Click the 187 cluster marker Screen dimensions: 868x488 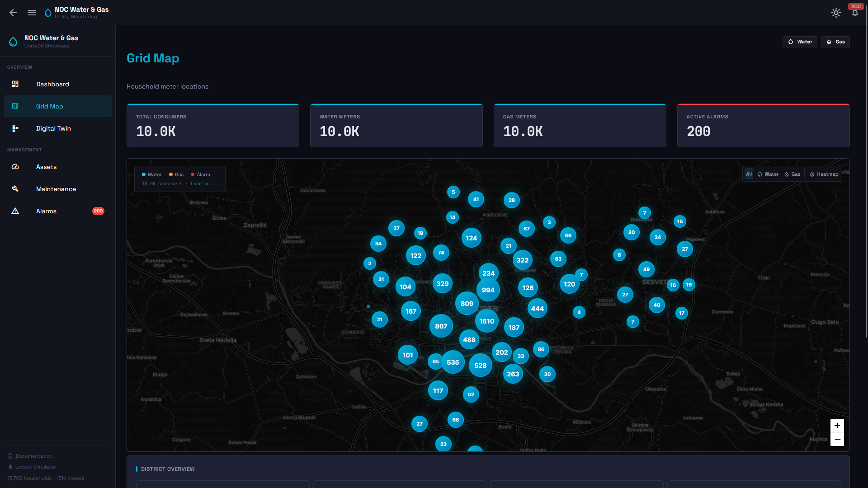514,328
